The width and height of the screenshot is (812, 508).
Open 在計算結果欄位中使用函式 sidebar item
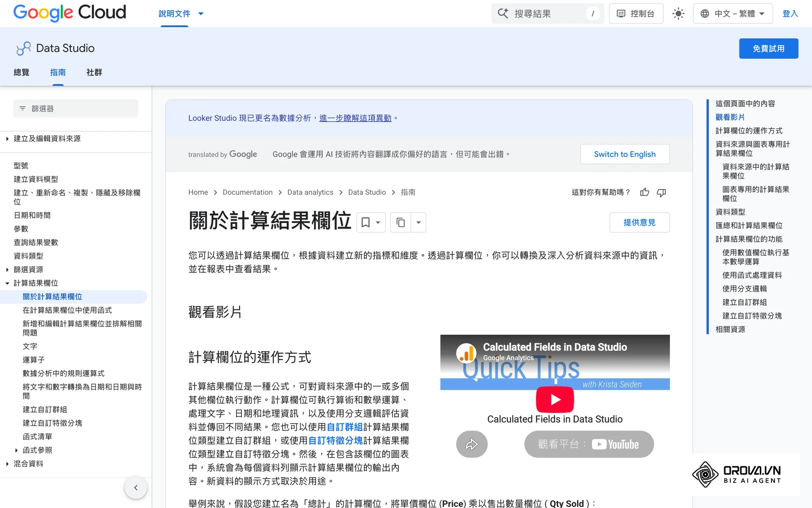pyautogui.click(x=67, y=310)
